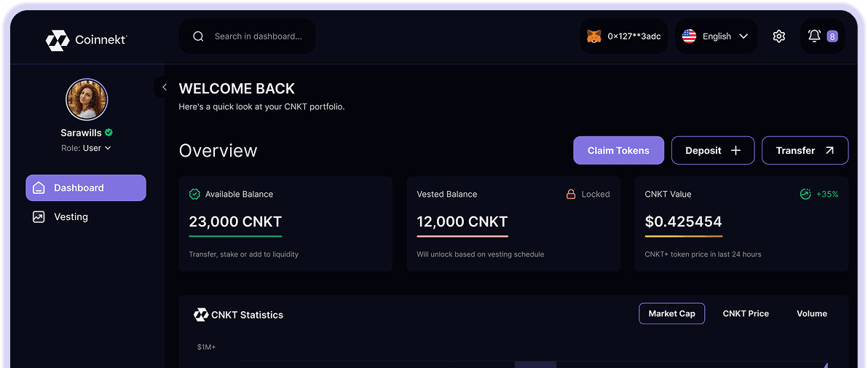This screenshot has height=368, width=868.
Task: Click the Deposit button
Action: 712,151
